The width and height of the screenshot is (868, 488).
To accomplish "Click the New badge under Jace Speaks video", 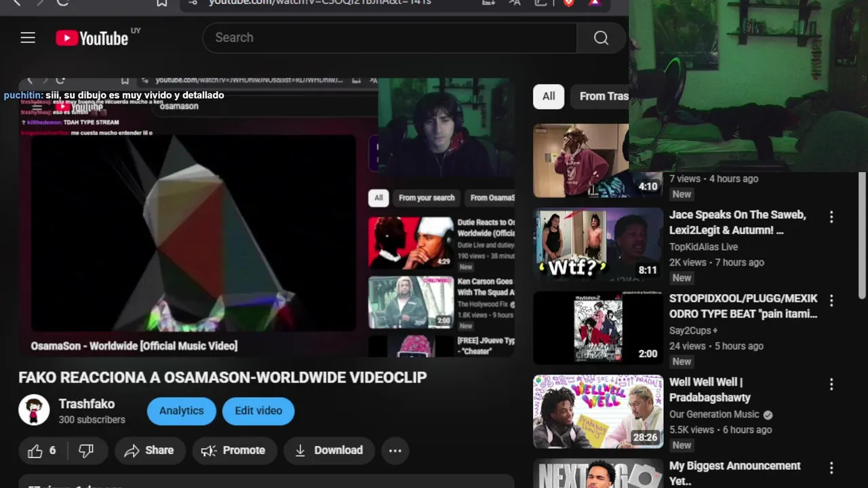I will (682, 278).
